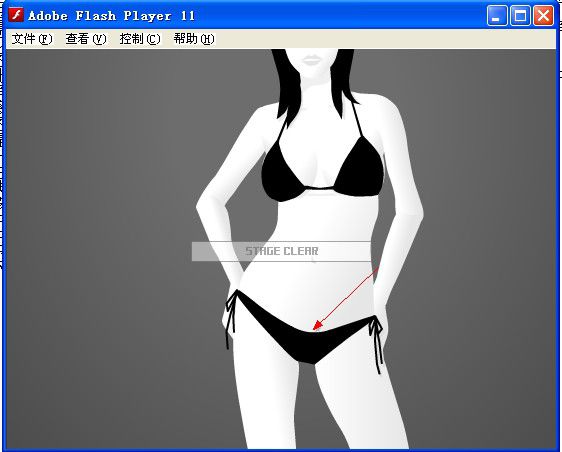Image resolution: width=562 pixels, height=452 pixels.
Task: Click the red Flash logo in title bar
Action: click(x=16, y=15)
